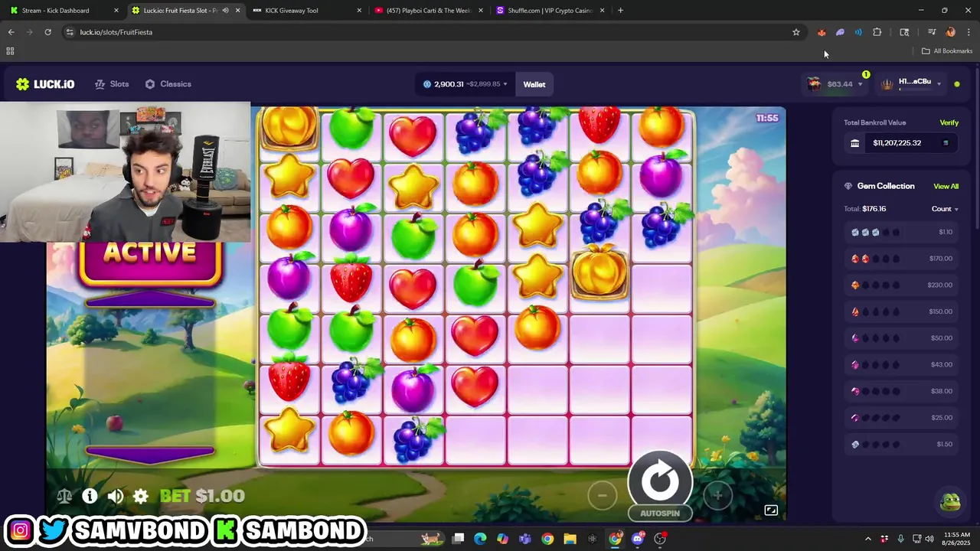Open the game settings gear

coord(141,496)
